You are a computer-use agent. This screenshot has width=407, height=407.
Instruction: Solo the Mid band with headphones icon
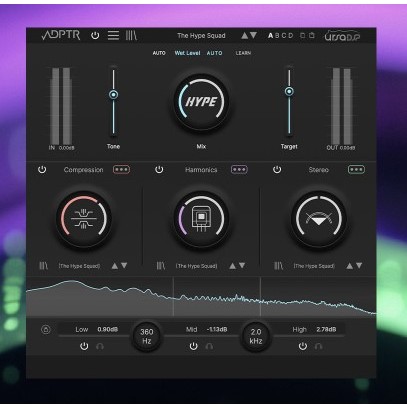pyautogui.click(x=209, y=346)
